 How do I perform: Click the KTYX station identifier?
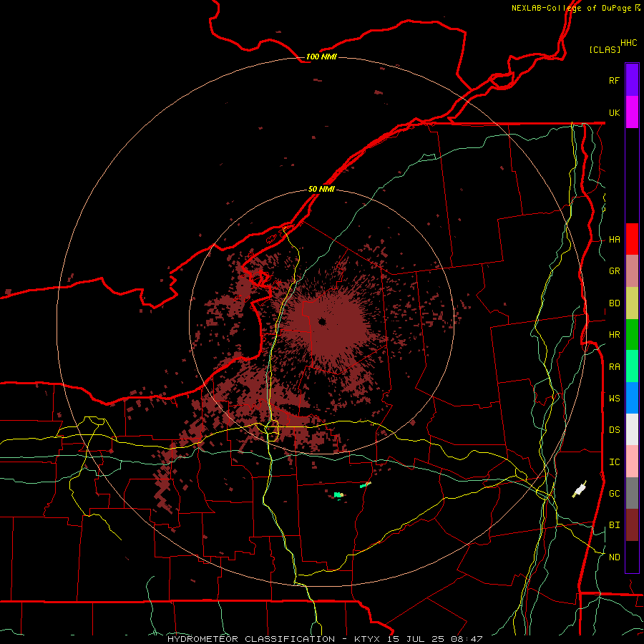367,639
